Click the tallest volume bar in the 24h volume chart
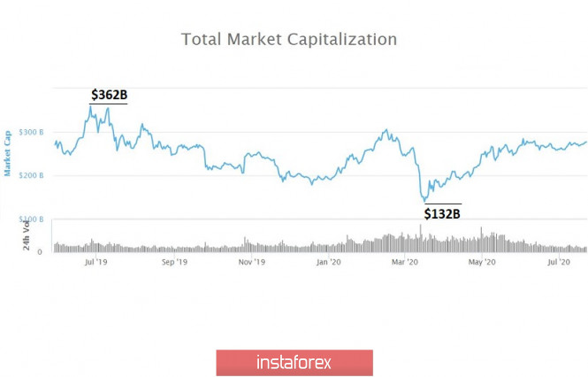 (x=421, y=239)
